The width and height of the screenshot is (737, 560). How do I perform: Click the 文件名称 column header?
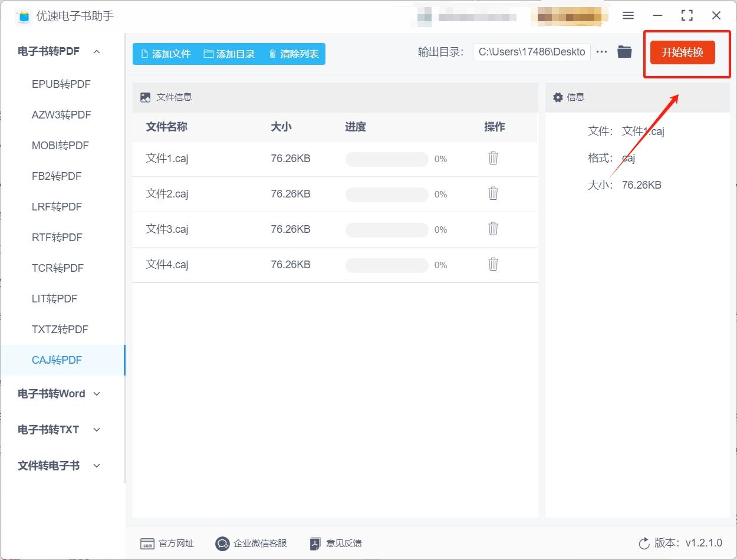167,127
